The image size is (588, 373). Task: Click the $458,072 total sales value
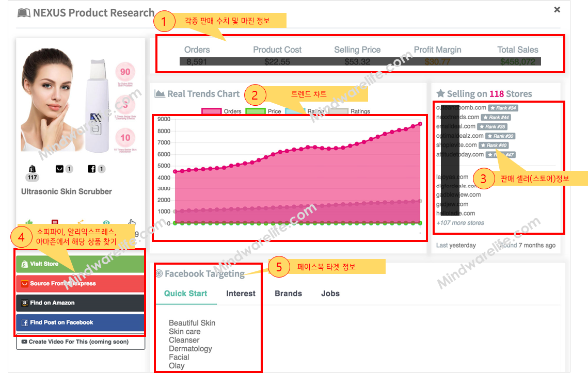(x=518, y=62)
